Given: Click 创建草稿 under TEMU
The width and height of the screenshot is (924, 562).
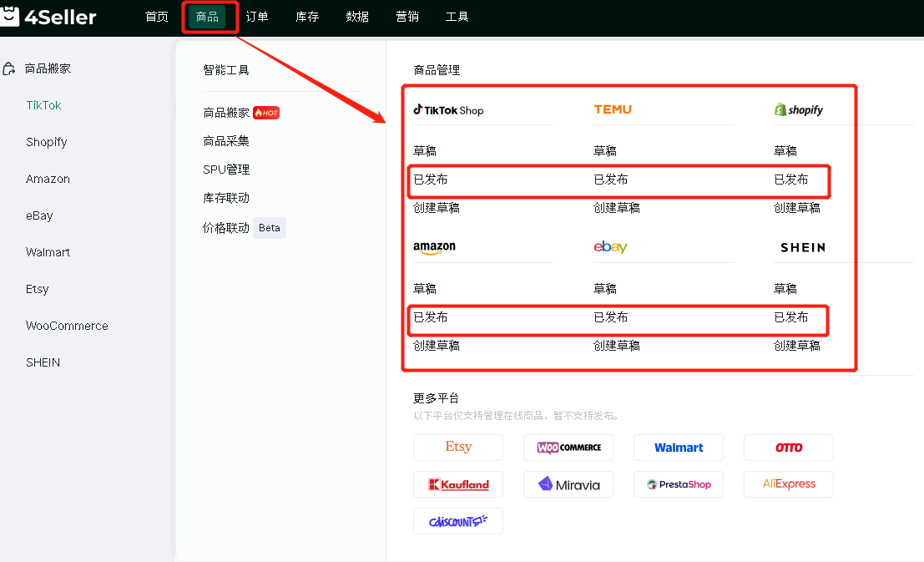Looking at the screenshot, I should (616, 208).
